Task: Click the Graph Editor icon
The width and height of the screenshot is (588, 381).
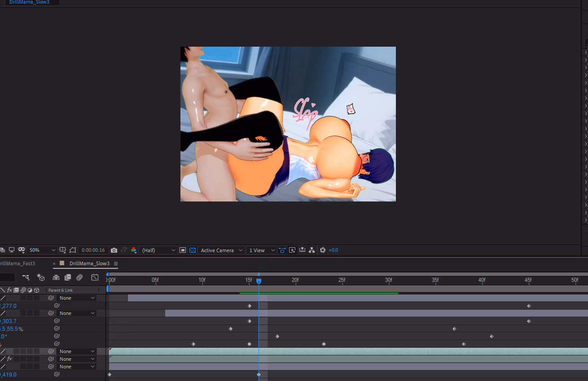Action: (x=95, y=277)
